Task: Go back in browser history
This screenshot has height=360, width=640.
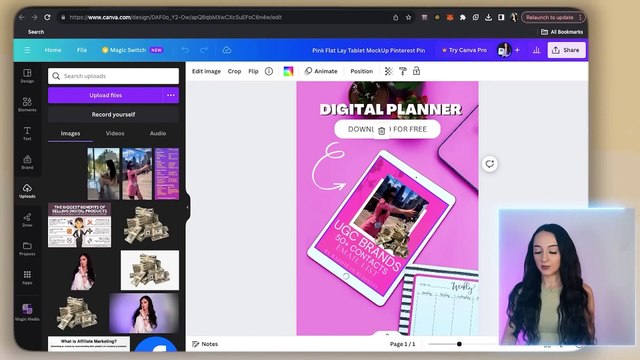Action: click(x=22, y=17)
